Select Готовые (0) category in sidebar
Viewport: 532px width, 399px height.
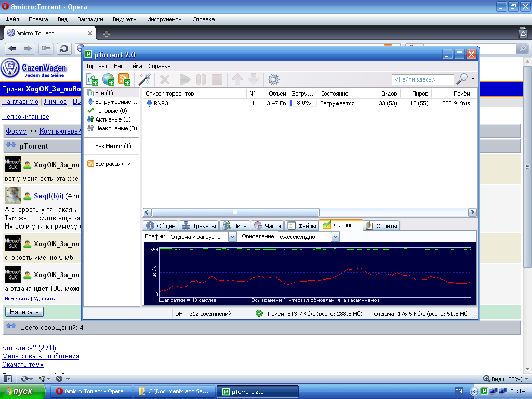(112, 111)
